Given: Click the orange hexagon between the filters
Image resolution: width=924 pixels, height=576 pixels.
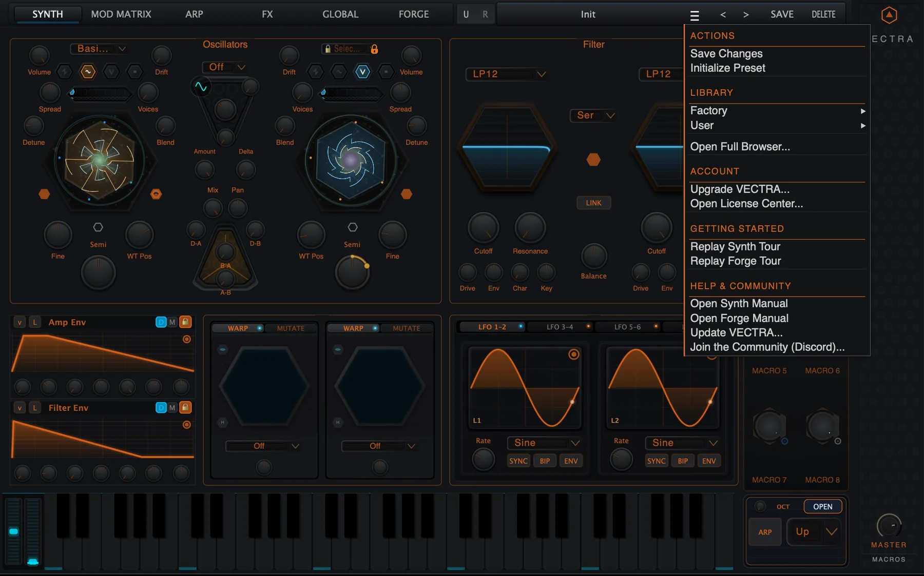Looking at the screenshot, I should (593, 160).
